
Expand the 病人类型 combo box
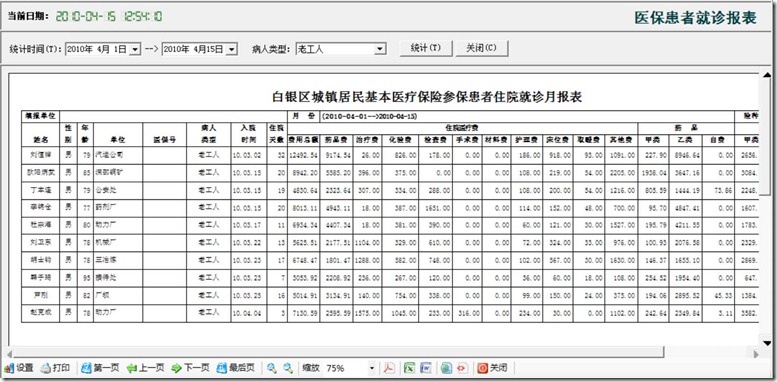[380, 49]
